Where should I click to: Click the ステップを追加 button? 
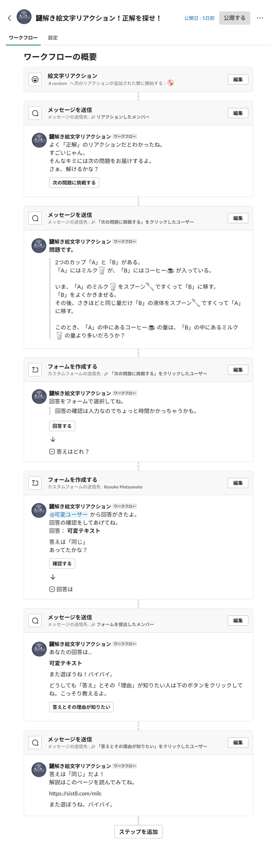pos(138,832)
